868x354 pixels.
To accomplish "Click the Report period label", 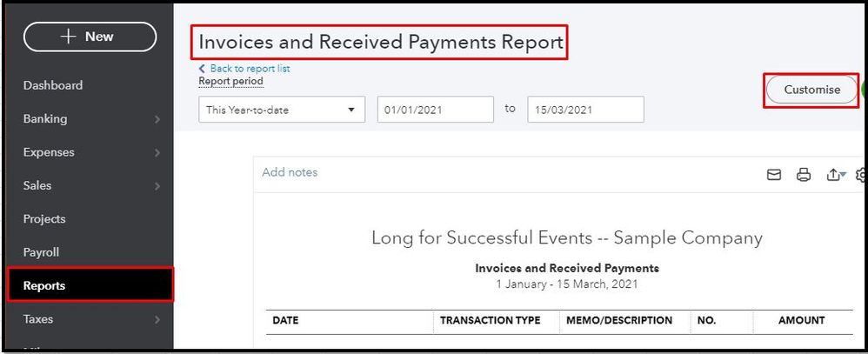I will pyautogui.click(x=230, y=82).
